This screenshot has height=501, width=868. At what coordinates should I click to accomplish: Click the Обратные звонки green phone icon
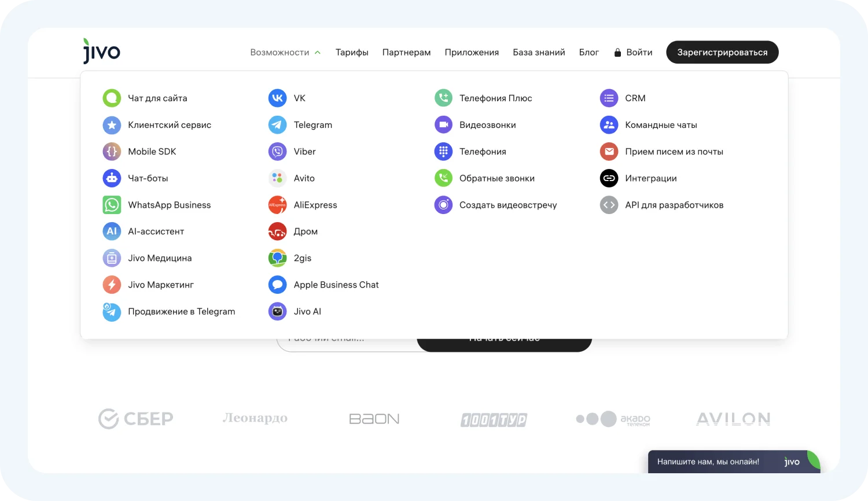click(443, 178)
